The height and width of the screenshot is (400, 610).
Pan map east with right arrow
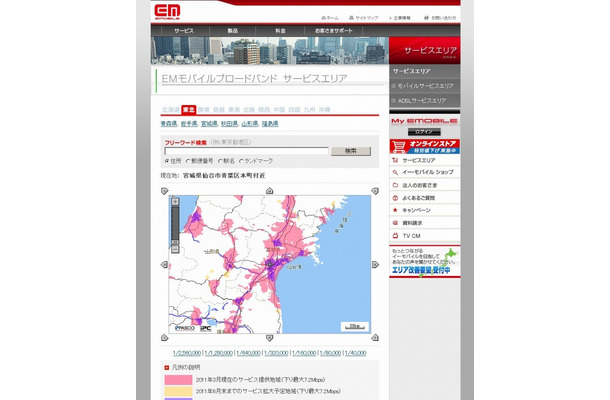pos(375,265)
